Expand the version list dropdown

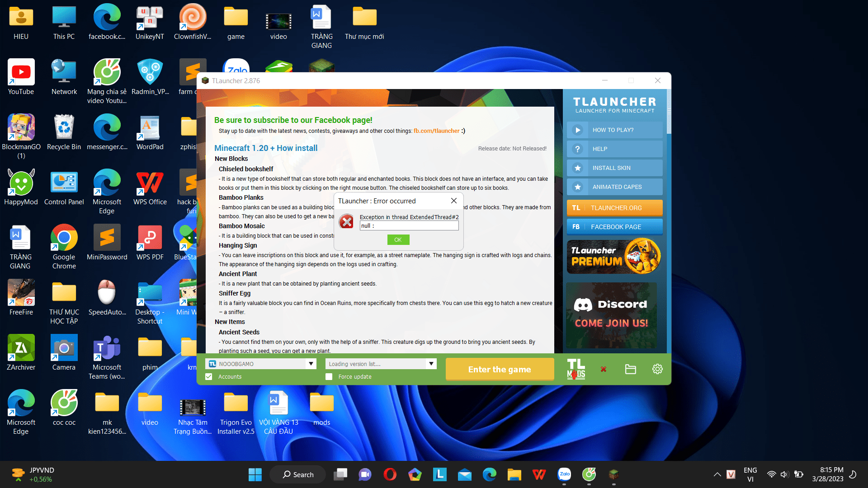[x=431, y=364]
